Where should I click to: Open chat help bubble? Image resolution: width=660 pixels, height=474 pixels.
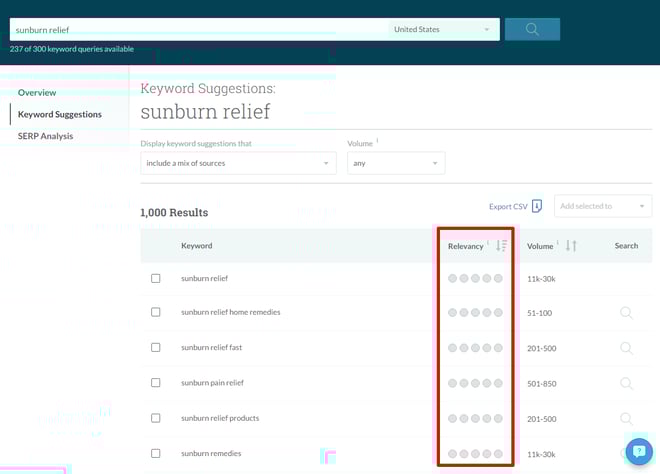pos(639,452)
